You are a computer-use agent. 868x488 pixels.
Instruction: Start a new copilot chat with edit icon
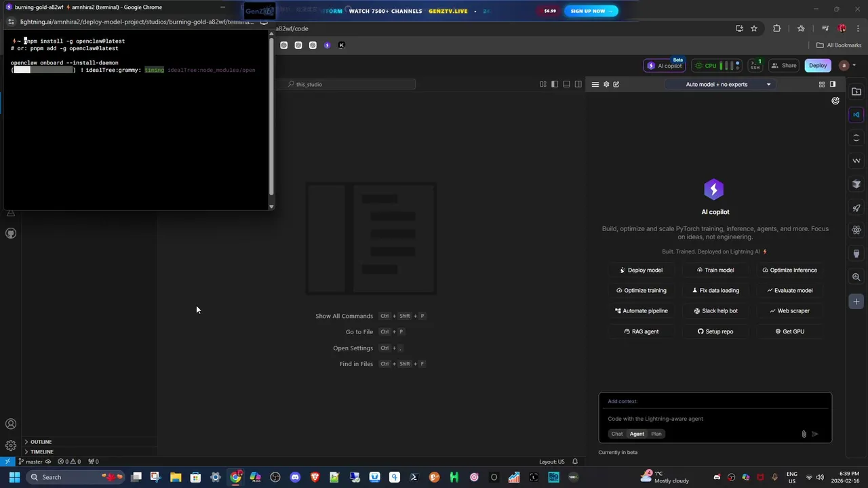pos(616,84)
